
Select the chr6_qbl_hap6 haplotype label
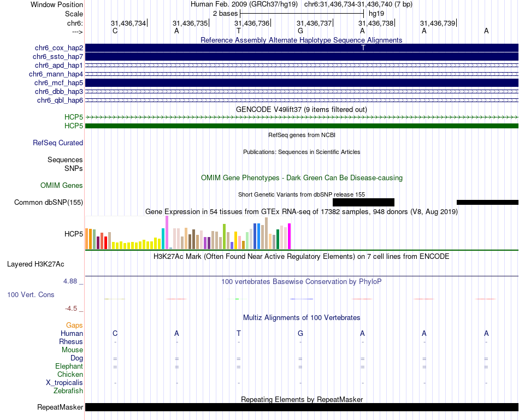[x=60, y=100]
